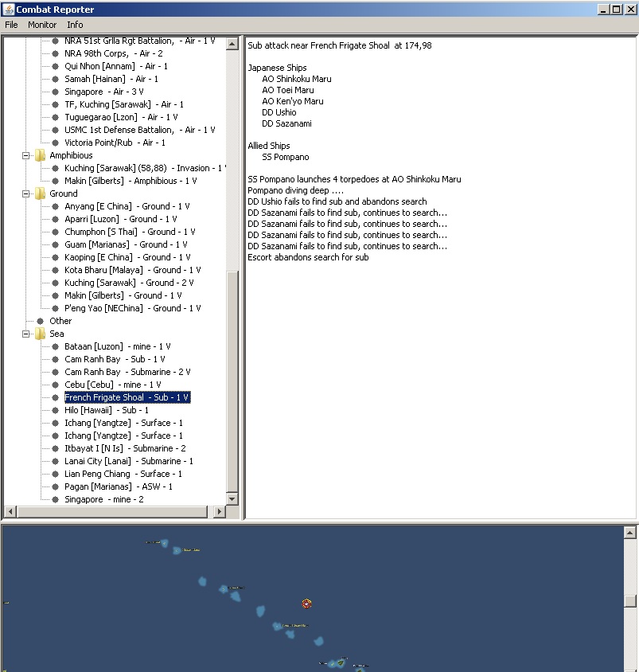The image size is (639, 672).
Task: Click tree panel scroll up arrow
Action: (x=232, y=44)
